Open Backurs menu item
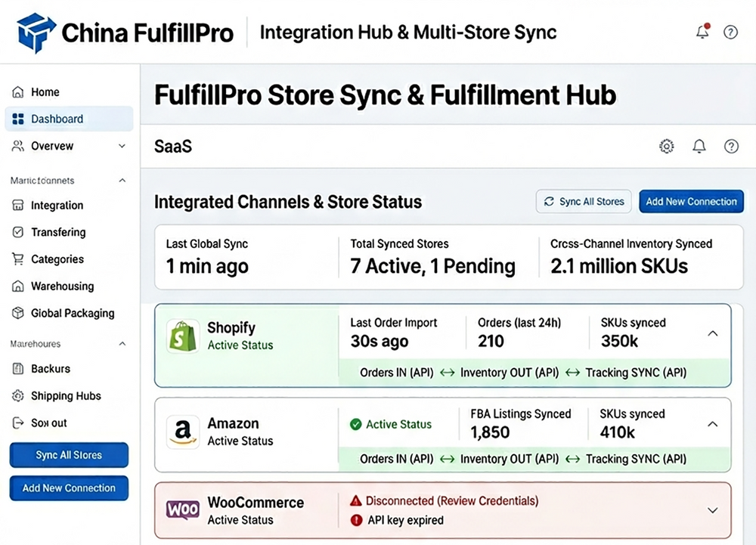The width and height of the screenshot is (756, 545). click(69, 369)
